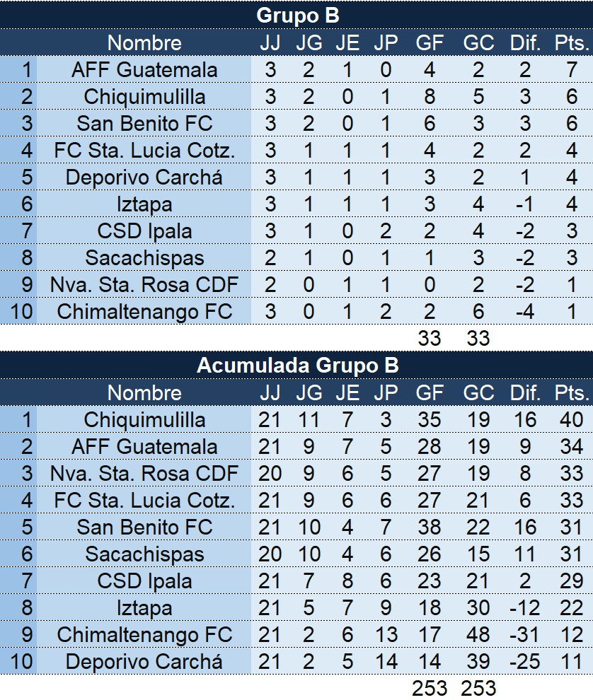The width and height of the screenshot is (593, 700).
Task: Select FC Sta. Lucia Cotz. in Acumulada table
Action: click(144, 500)
